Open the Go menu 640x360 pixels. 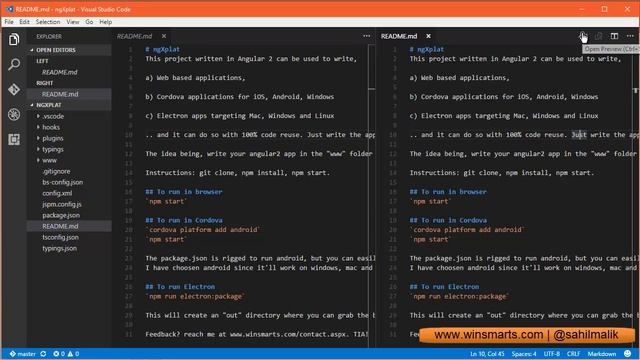point(89,22)
